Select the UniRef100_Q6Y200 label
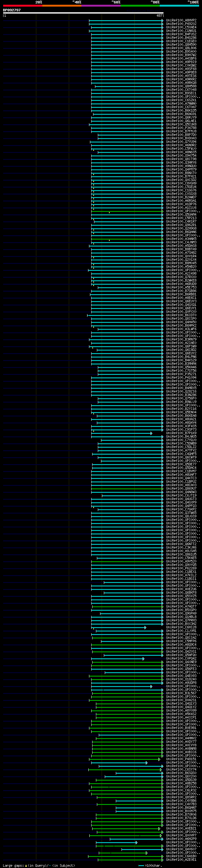Viewport: 202px width, 868px height. click(x=181, y=777)
